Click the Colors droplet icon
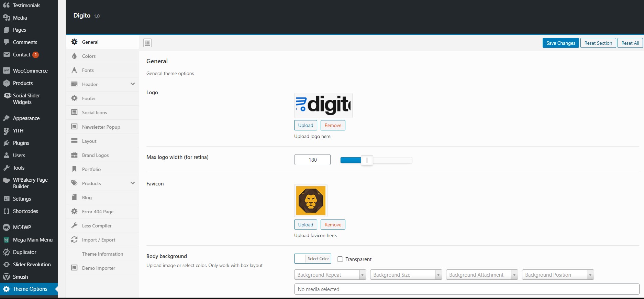The height and width of the screenshot is (299, 644). click(74, 56)
